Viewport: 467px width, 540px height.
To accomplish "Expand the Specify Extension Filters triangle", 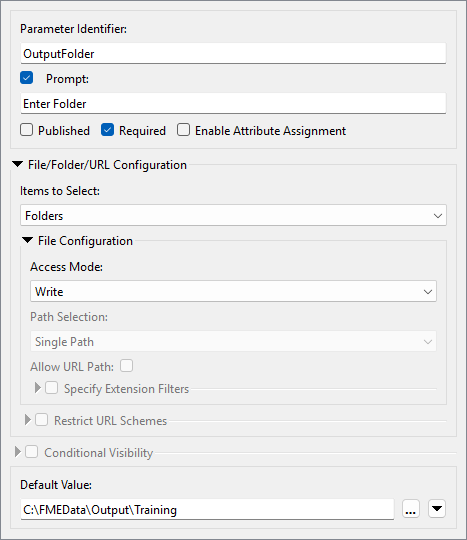I will 38,388.
